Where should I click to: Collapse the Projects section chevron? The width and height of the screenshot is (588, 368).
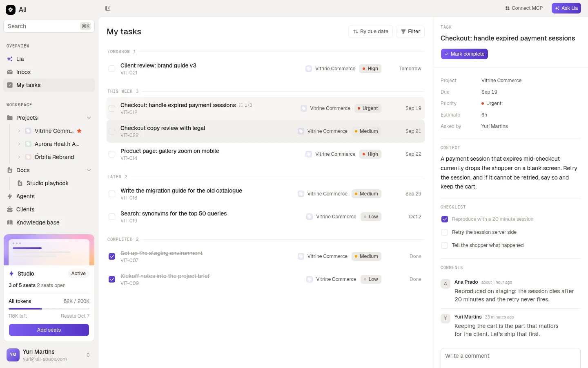(x=89, y=118)
